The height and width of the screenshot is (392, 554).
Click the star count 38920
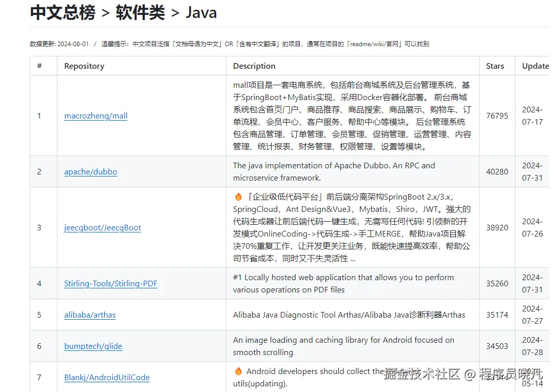point(497,228)
